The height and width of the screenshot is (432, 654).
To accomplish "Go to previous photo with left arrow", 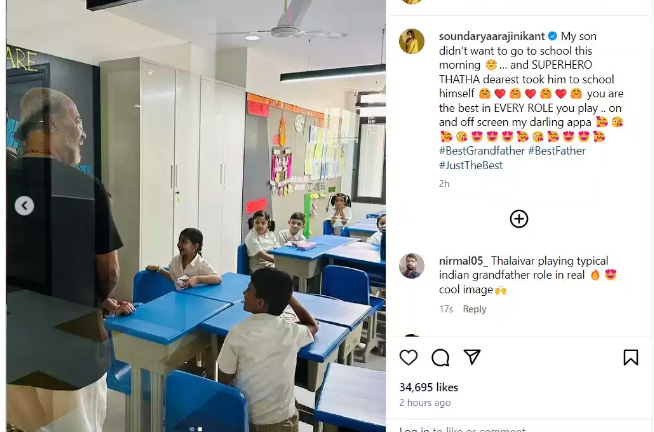I will pos(25,206).
